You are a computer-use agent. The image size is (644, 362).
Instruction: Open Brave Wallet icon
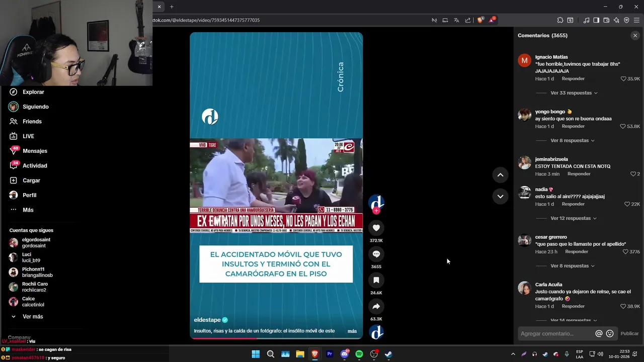(x=606, y=20)
